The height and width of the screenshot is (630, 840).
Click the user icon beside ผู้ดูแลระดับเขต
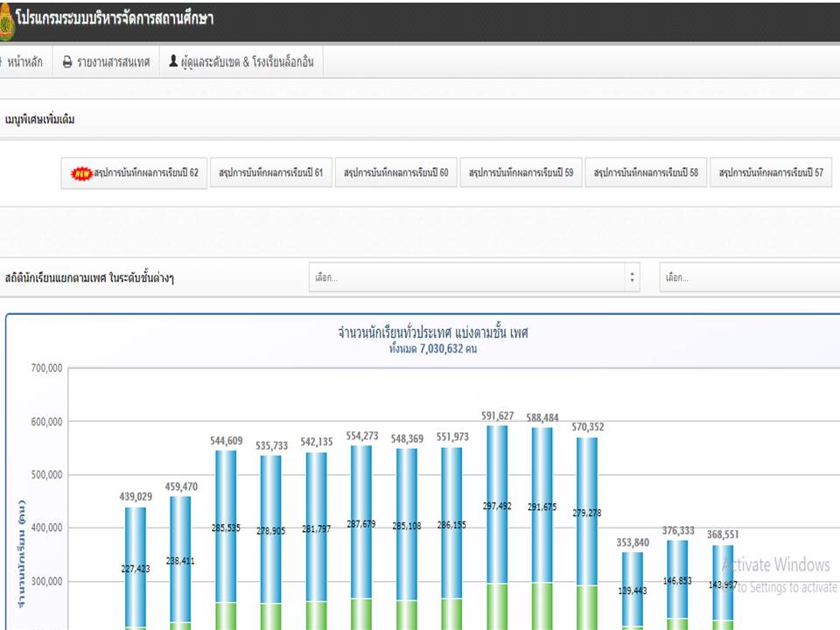point(173,61)
